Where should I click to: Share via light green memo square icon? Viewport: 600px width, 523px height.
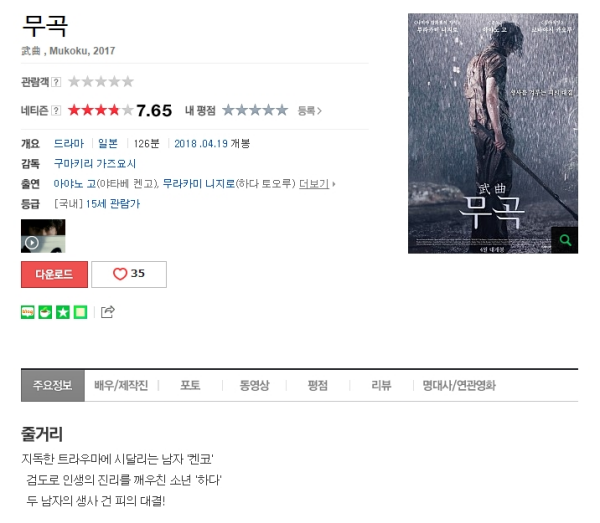[80, 312]
